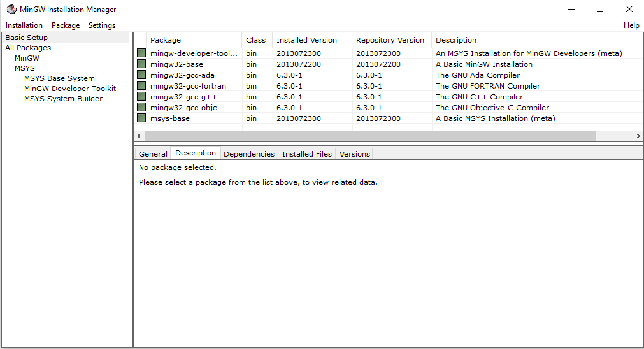Toggle the mingw32-gcc-ada package checkbox
This screenshot has height=349, width=644.
[x=141, y=75]
